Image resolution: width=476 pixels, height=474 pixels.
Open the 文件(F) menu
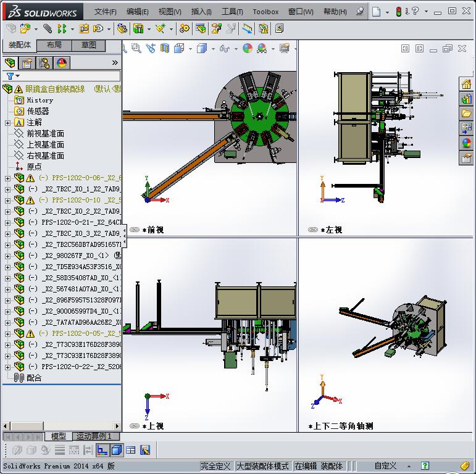click(105, 12)
